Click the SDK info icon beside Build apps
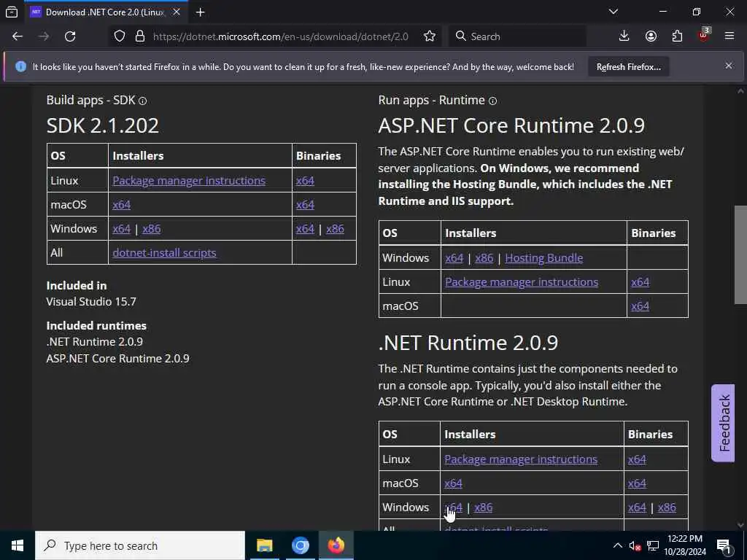747x560 pixels. (142, 101)
